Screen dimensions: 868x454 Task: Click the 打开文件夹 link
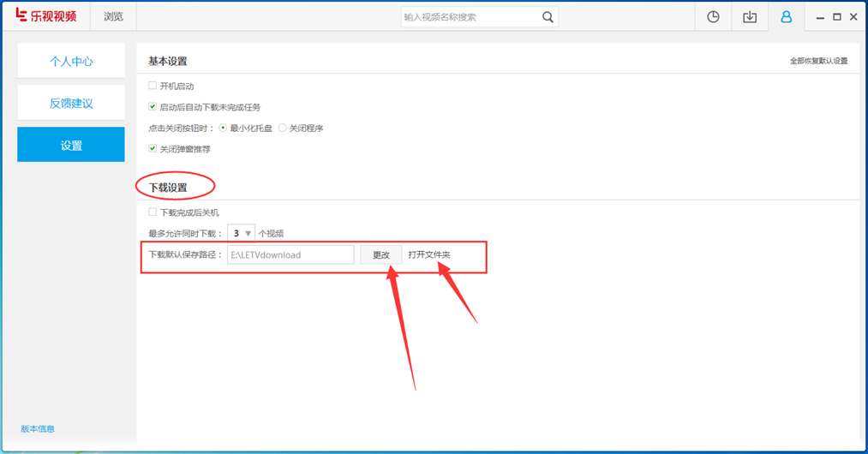pos(429,254)
